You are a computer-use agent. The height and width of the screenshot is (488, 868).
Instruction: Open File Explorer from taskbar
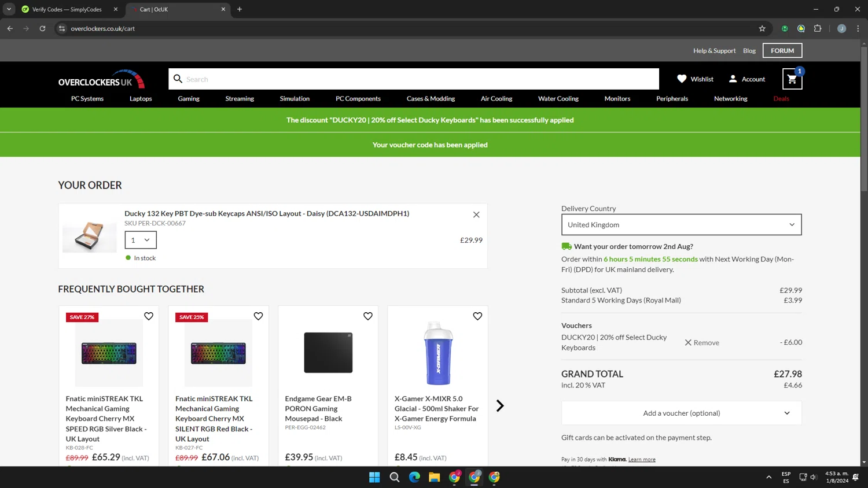[x=435, y=477]
